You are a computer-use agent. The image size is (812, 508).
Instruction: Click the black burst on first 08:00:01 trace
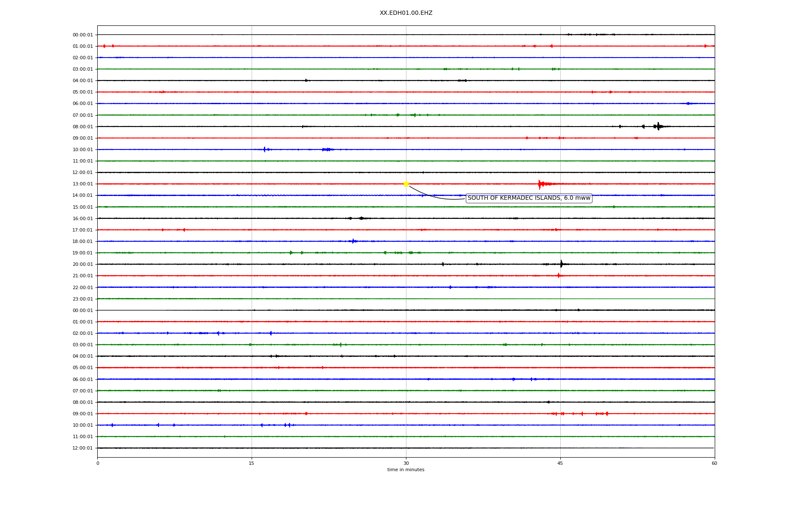658,126
